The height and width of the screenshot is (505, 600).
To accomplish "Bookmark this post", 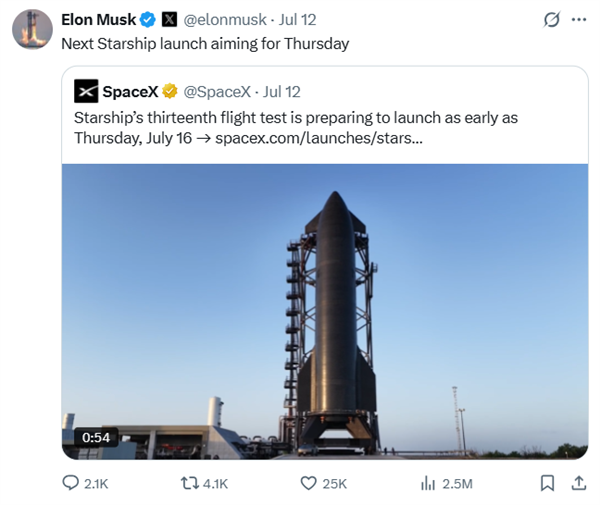I will 547,483.
